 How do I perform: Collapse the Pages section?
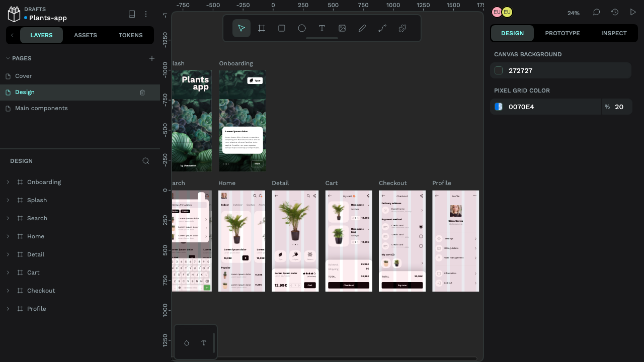(8, 58)
